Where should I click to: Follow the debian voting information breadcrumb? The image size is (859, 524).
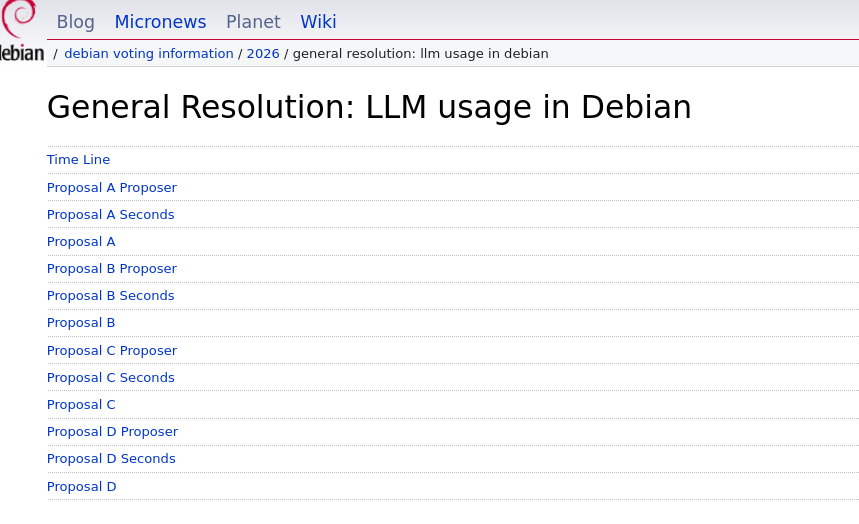[x=148, y=54]
